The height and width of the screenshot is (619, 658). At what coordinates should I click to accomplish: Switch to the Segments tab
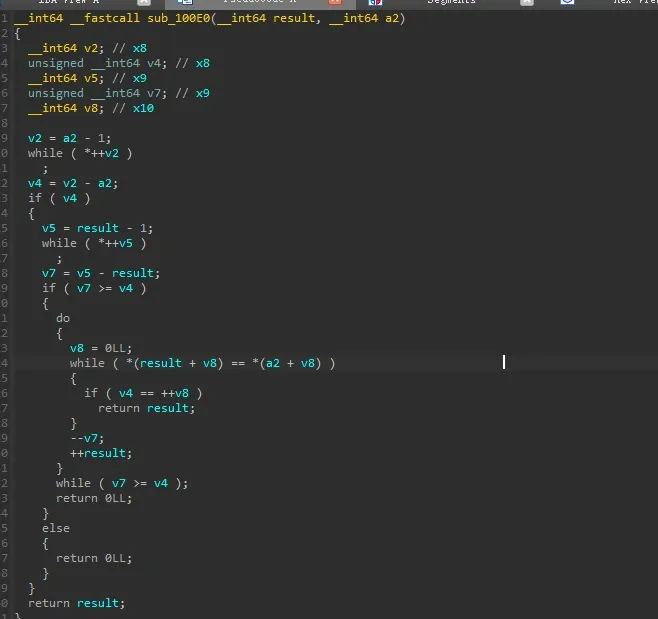pos(451,2)
